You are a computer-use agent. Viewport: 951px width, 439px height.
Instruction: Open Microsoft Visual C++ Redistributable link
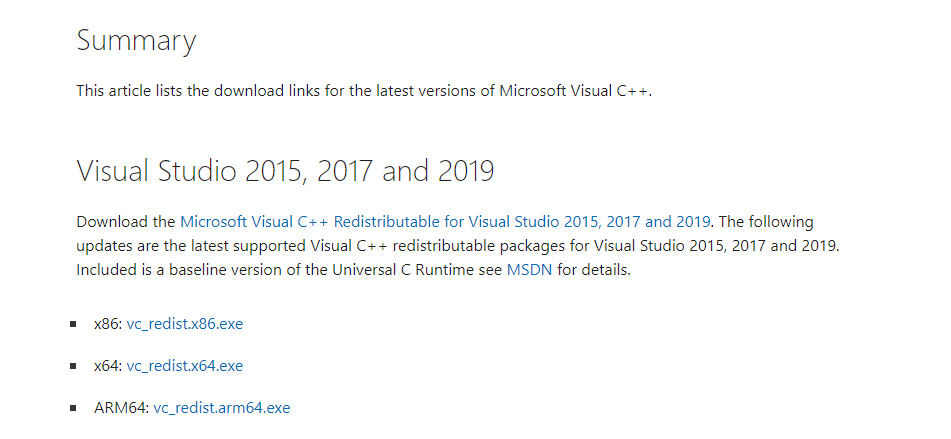click(x=445, y=221)
